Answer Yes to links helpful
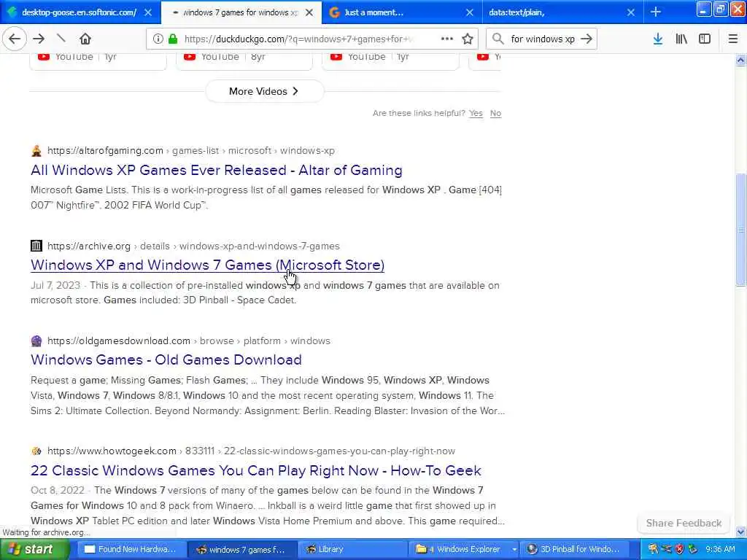This screenshot has width=747, height=560. (476, 113)
